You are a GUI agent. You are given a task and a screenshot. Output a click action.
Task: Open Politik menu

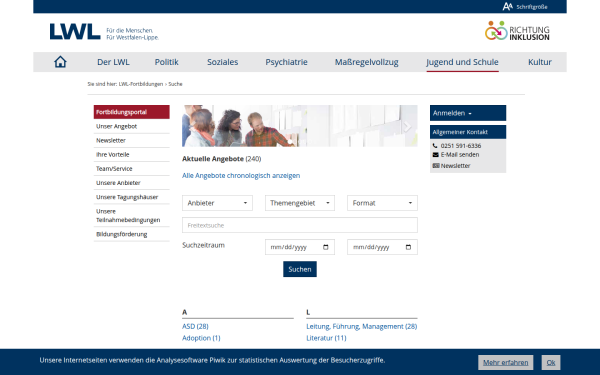(x=166, y=62)
